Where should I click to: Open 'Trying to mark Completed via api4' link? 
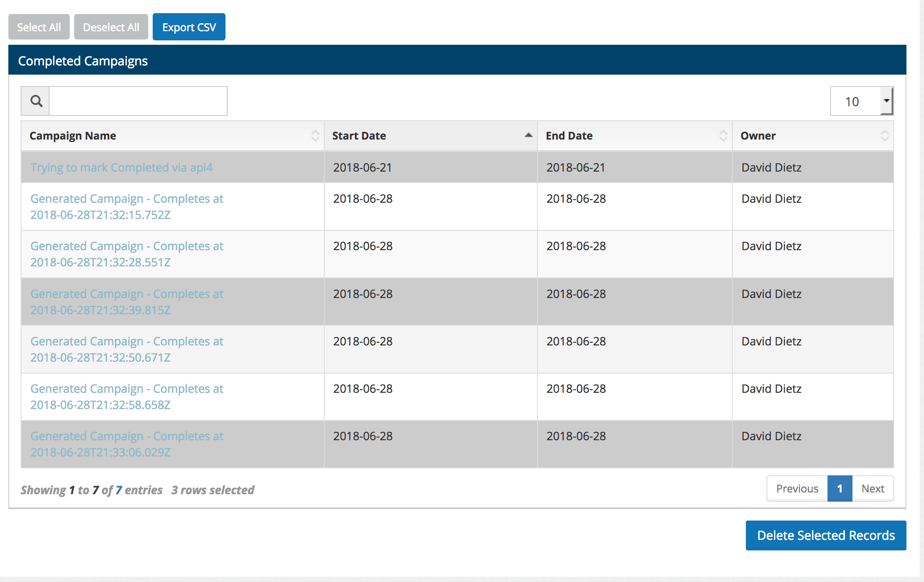point(121,168)
